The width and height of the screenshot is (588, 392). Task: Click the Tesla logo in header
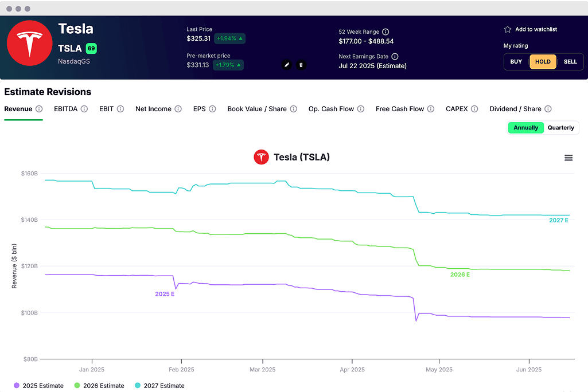30,43
